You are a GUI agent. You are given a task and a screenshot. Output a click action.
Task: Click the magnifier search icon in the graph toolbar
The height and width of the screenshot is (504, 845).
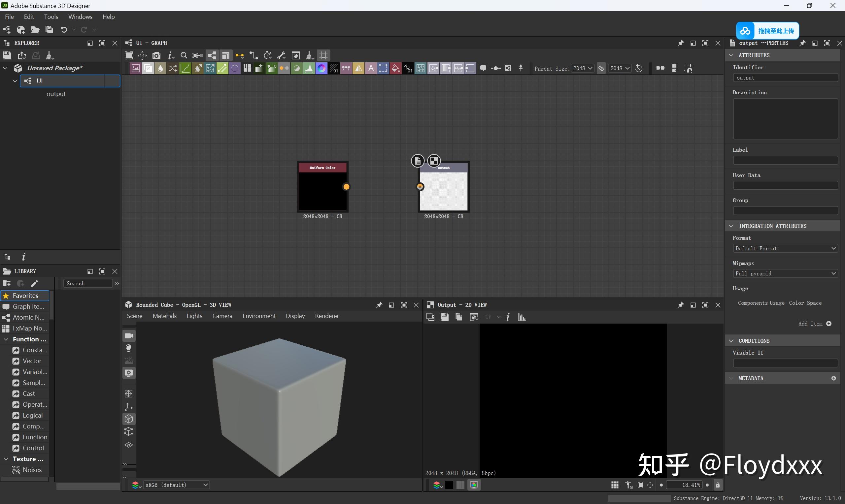tap(184, 55)
